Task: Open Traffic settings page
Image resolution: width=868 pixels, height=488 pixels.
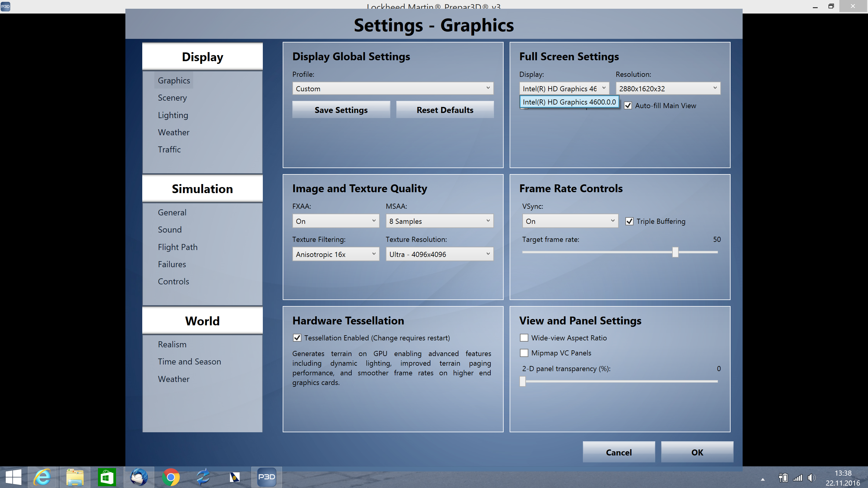Action: [169, 149]
